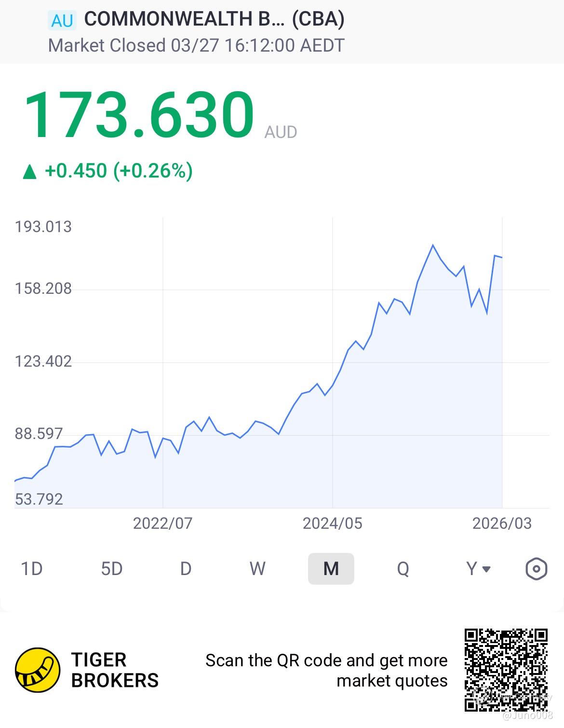Select the 1D chart period
The height and width of the screenshot is (728, 564).
pyautogui.click(x=32, y=569)
